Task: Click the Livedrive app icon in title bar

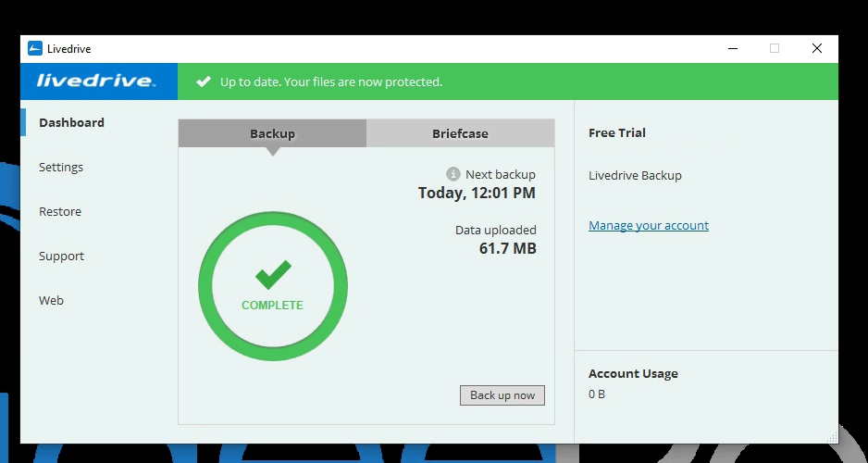Action: pyautogui.click(x=35, y=49)
